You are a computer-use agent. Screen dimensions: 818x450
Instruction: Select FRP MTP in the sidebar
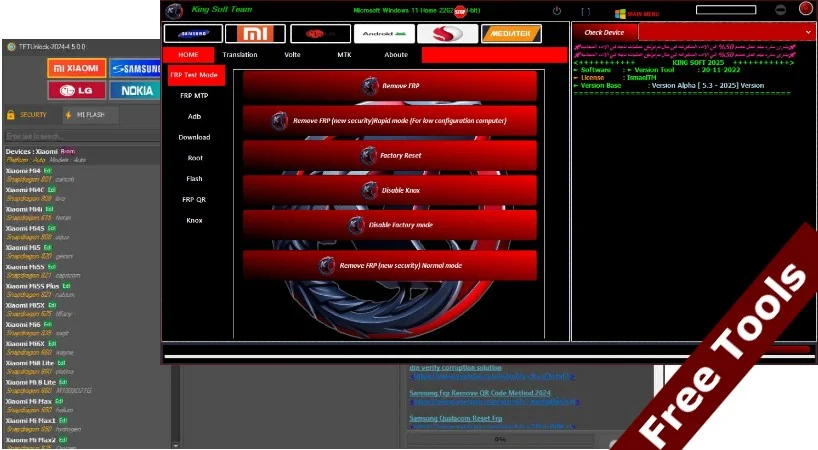(194, 96)
